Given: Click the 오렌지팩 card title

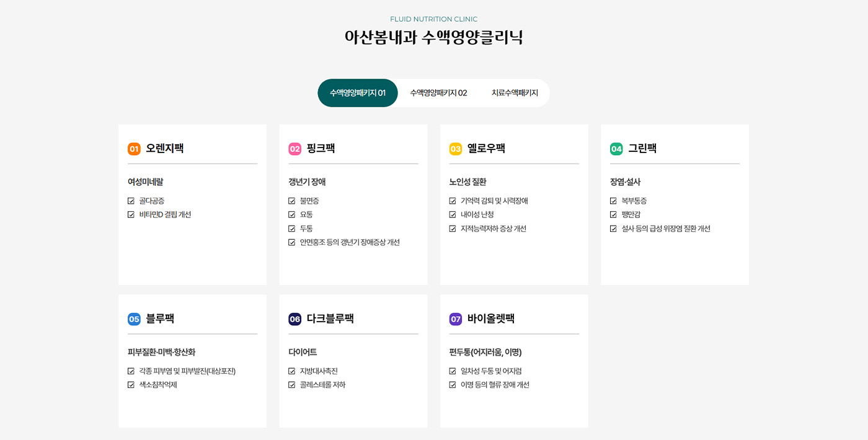Looking at the screenshot, I should point(164,149).
